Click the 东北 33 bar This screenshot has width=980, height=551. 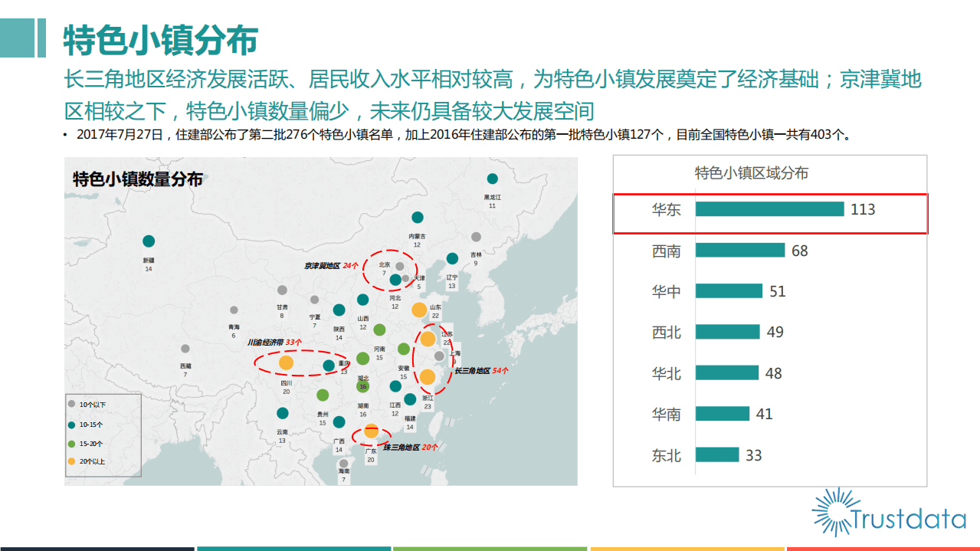[x=716, y=455]
